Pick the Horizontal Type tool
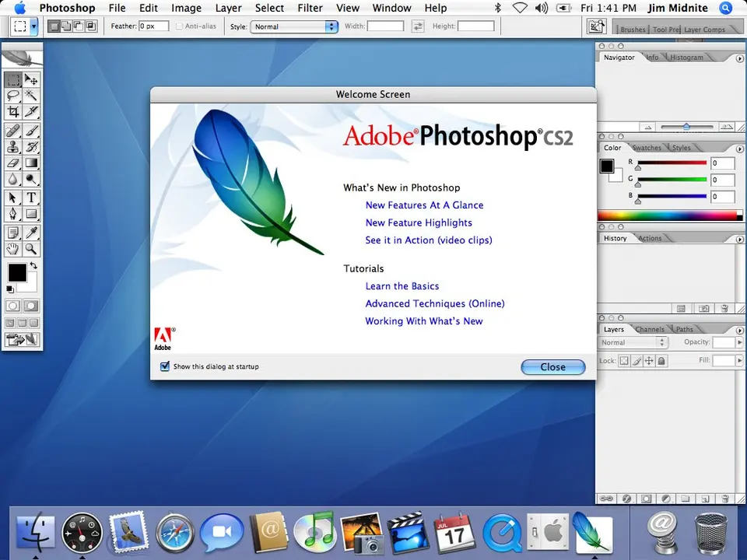Image resolution: width=747 pixels, height=560 pixels. 31,198
